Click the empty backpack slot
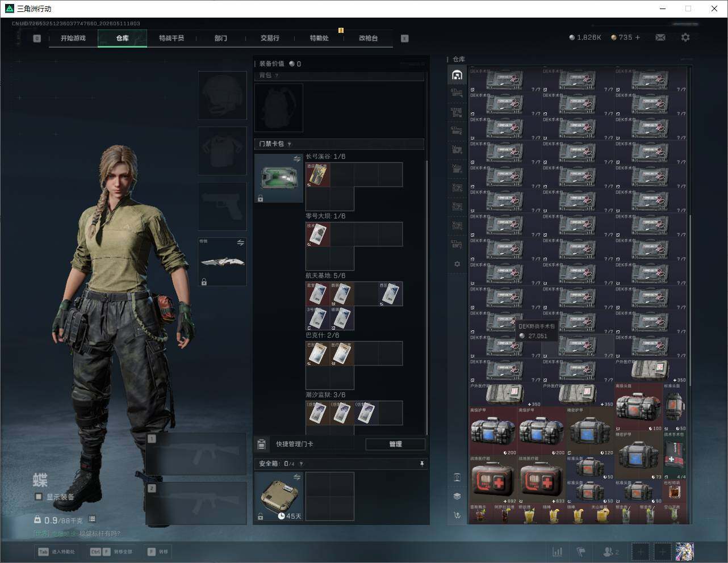This screenshot has height=563, width=728. click(x=279, y=108)
